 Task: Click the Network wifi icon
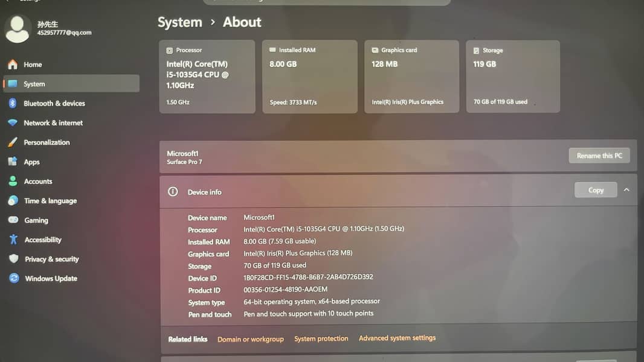coord(13,122)
